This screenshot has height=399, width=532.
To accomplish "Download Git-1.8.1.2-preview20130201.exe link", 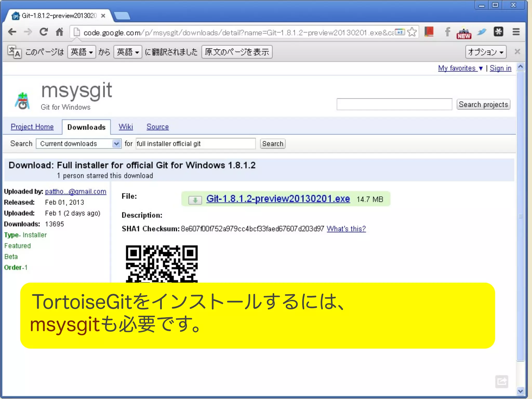I will pos(278,199).
